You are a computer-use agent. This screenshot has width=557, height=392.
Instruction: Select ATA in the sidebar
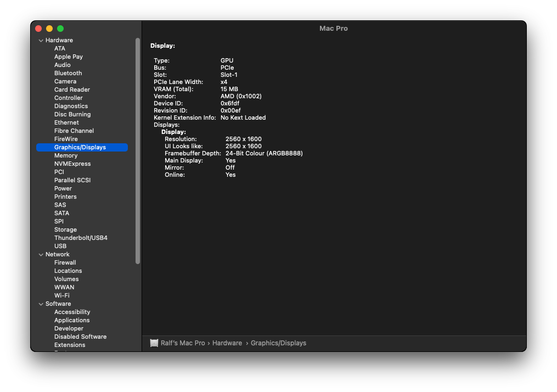click(x=60, y=48)
